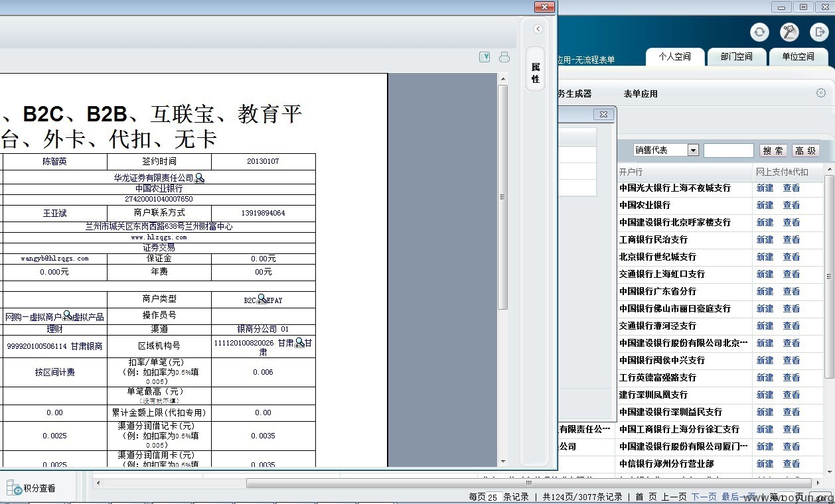
Task: Open the gear settings icon beside 表单应用
Action: (821, 94)
